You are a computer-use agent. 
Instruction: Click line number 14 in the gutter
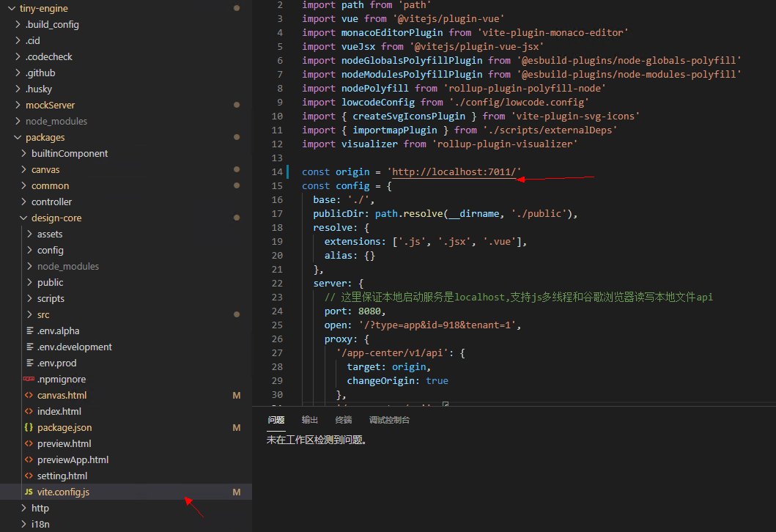pos(276,172)
